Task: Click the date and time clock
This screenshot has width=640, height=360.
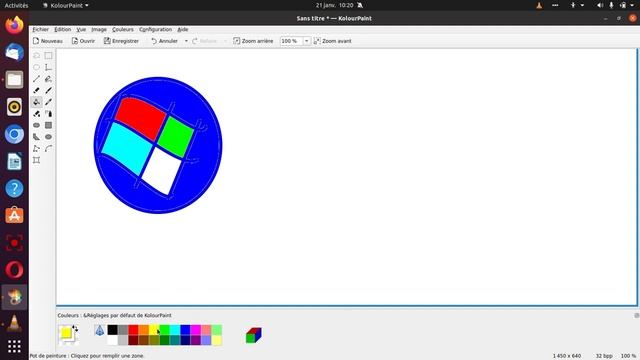Action: (x=334, y=5)
